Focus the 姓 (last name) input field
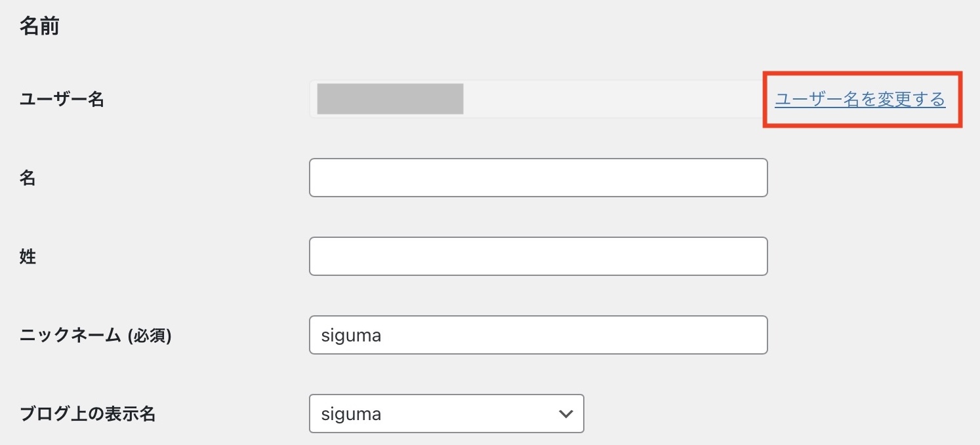 click(538, 256)
